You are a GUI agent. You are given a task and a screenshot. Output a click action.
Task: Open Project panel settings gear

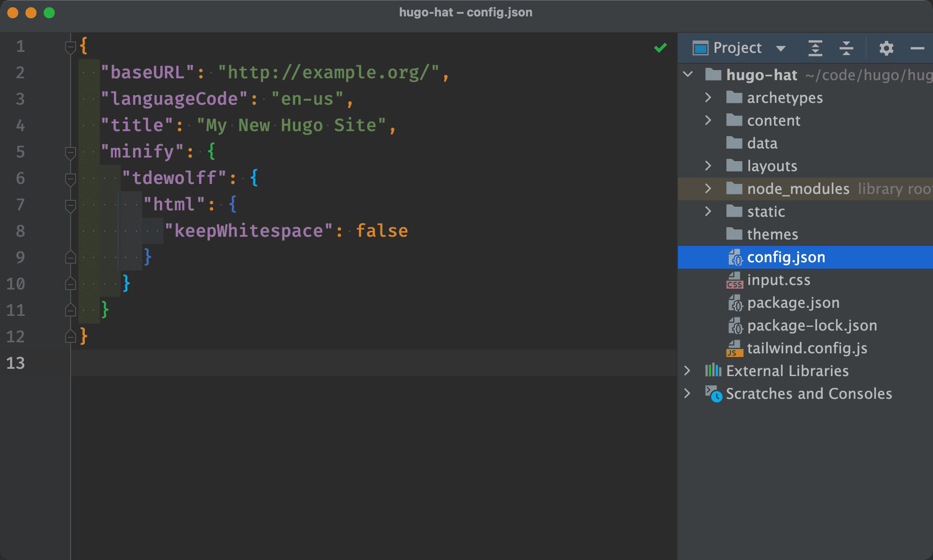tap(886, 48)
